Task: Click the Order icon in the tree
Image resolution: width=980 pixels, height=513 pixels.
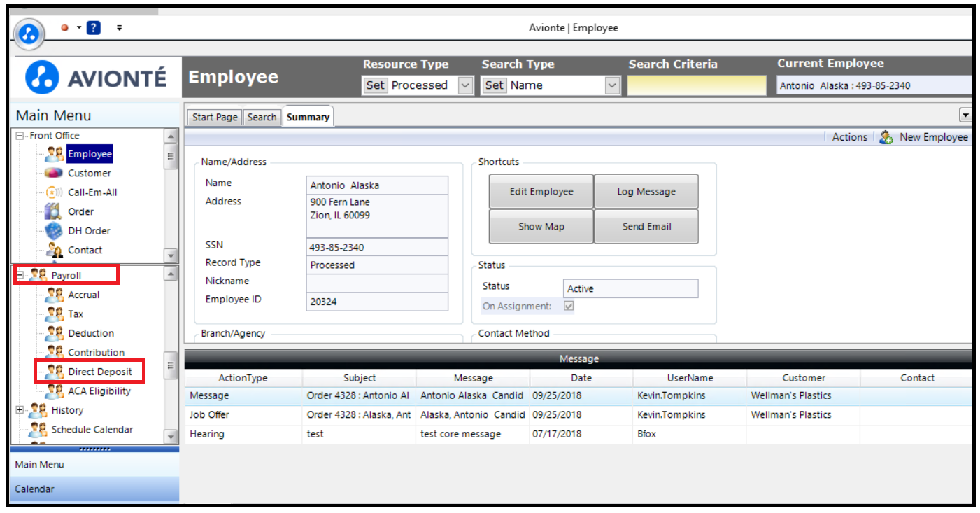Action: coord(55,211)
